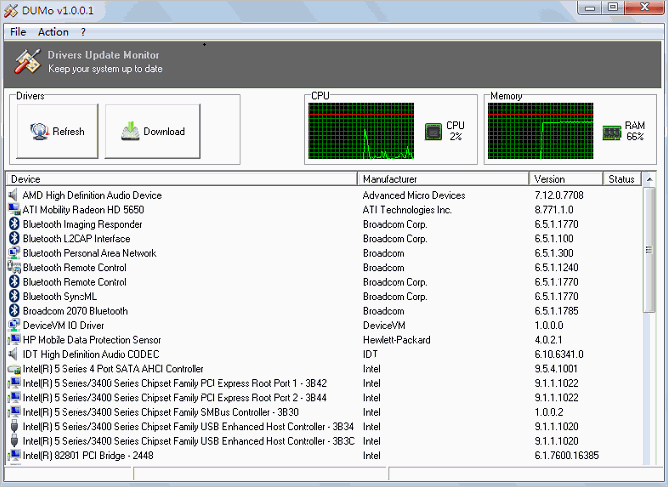Click USB icon of Host Controller - 3B3C
The image size is (668, 487).
point(14,441)
